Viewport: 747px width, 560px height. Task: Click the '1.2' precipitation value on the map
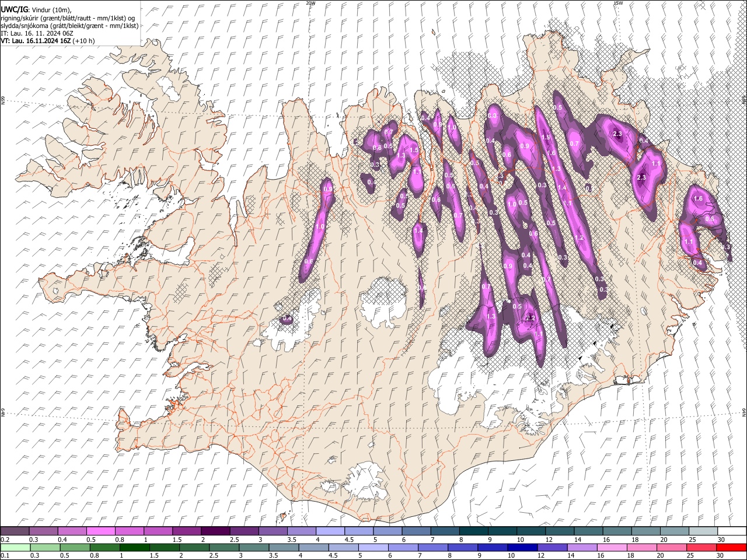(579, 238)
